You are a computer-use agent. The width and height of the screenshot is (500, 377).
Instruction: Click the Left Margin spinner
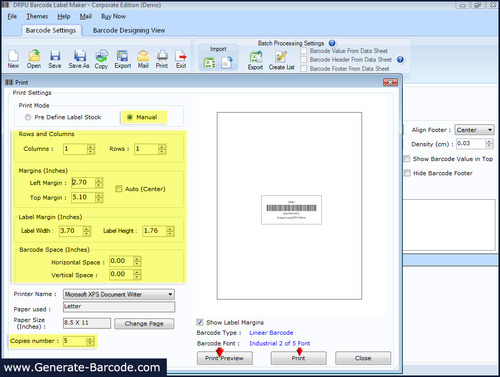99,183
